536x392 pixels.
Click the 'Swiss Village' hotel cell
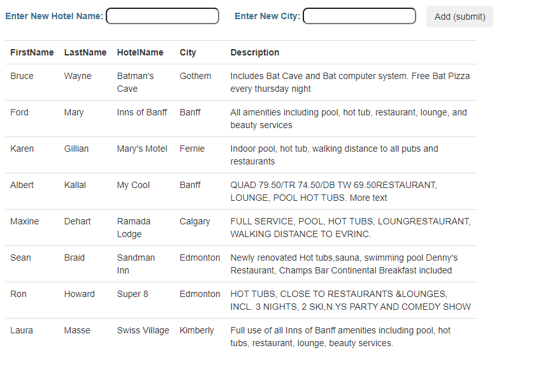point(143,330)
